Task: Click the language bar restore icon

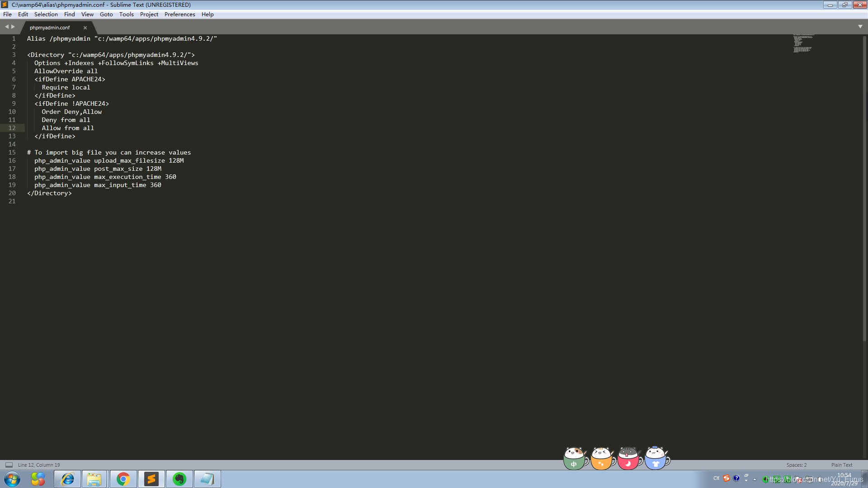Action: [746, 475]
